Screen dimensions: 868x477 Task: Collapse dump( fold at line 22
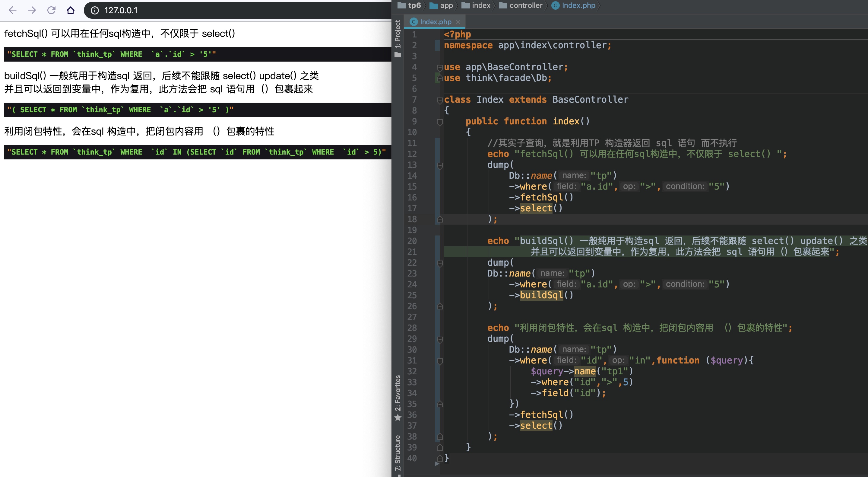[x=440, y=263]
